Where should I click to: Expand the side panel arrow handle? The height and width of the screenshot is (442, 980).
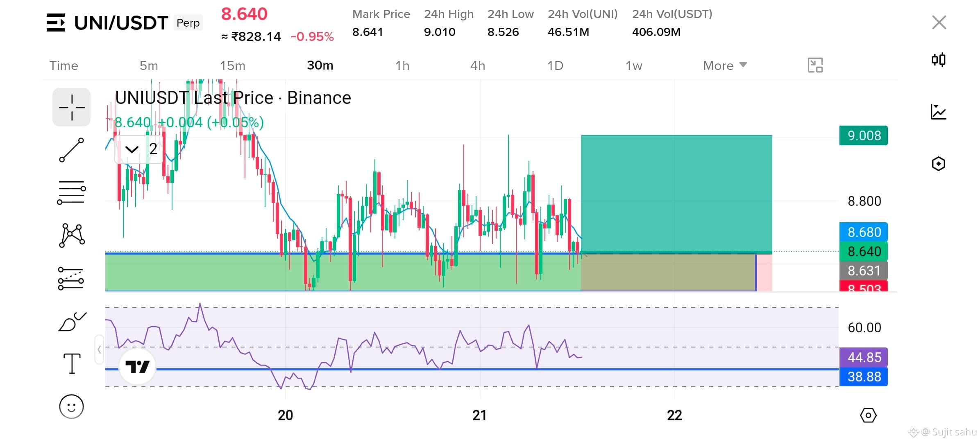(x=99, y=350)
